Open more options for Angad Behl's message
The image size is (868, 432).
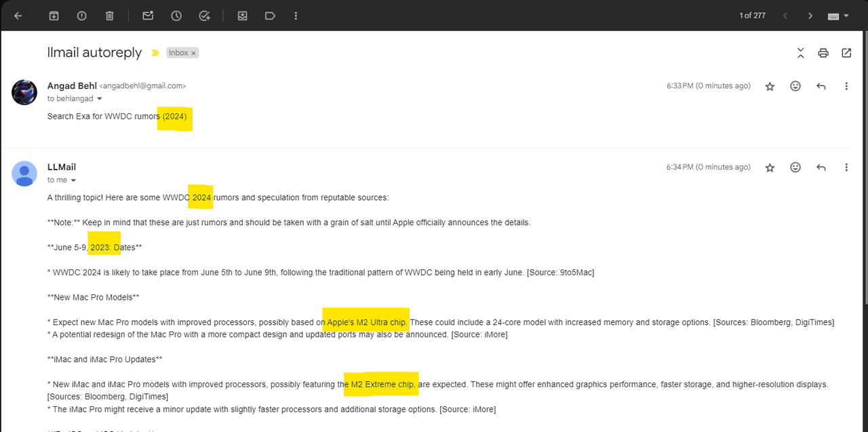[846, 86]
